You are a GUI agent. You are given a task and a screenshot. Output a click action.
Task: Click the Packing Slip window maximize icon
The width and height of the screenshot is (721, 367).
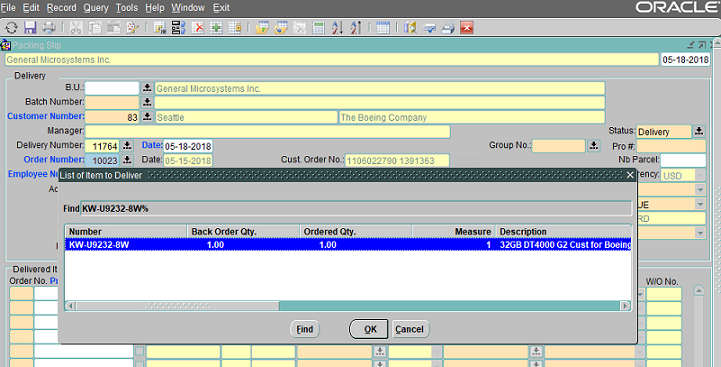(702, 45)
